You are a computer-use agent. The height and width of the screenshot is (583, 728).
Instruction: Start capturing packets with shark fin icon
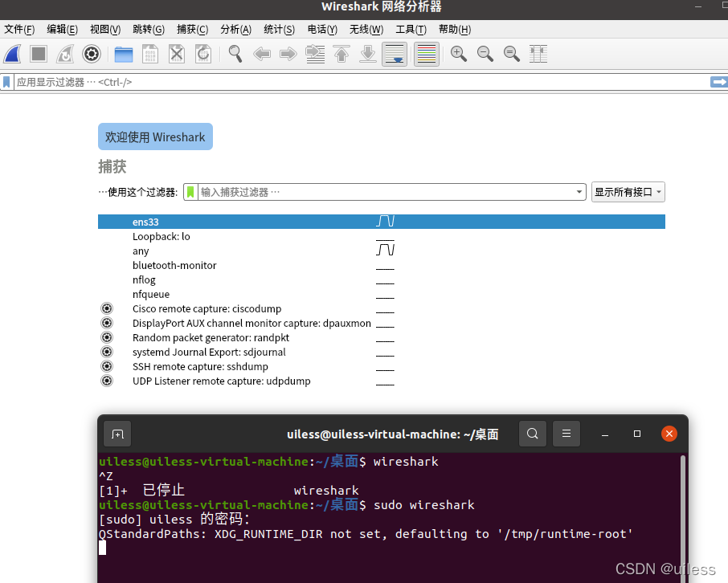pyautogui.click(x=13, y=55)
